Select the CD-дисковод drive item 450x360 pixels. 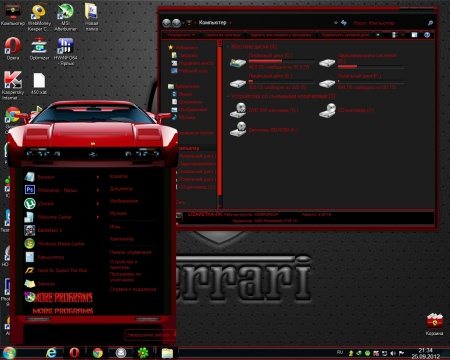347,110
